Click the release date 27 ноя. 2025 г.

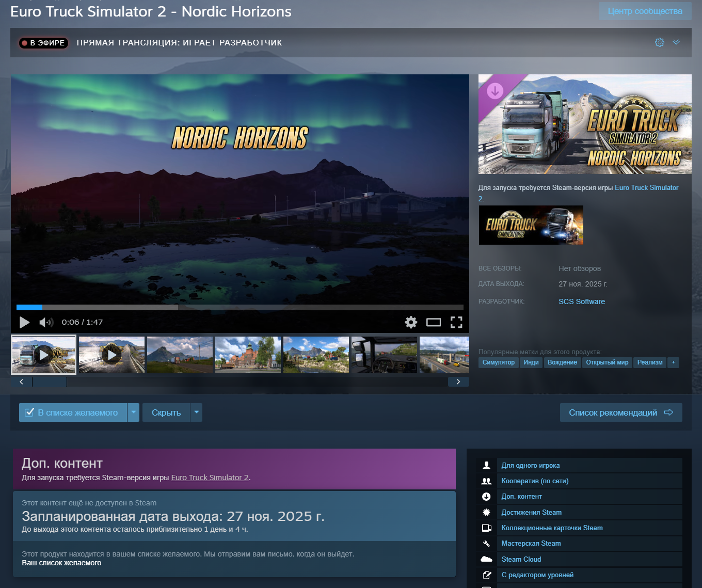coord(583,284)
